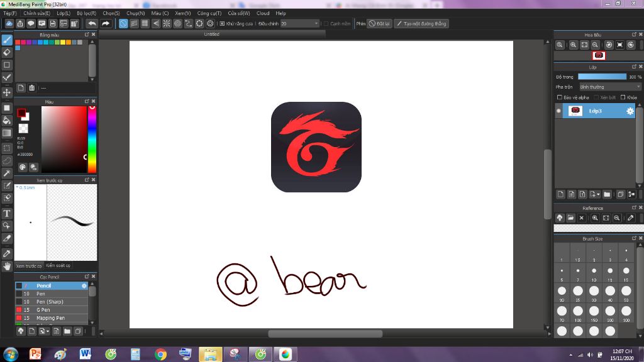Open snap settings gear icon
The height and width of the screenshot is (362, 644).
pyautogui.click(x=210, y=23)
